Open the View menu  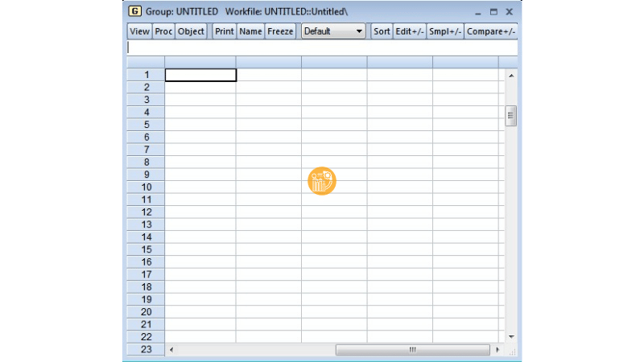[x=139, y=31]
